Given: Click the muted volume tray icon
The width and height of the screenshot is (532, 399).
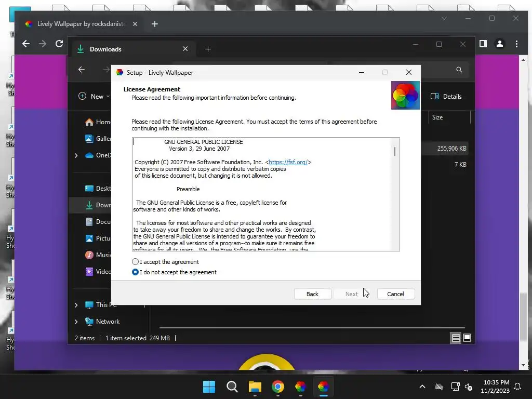Looking at the screenshot, I should tap(469, 387).
